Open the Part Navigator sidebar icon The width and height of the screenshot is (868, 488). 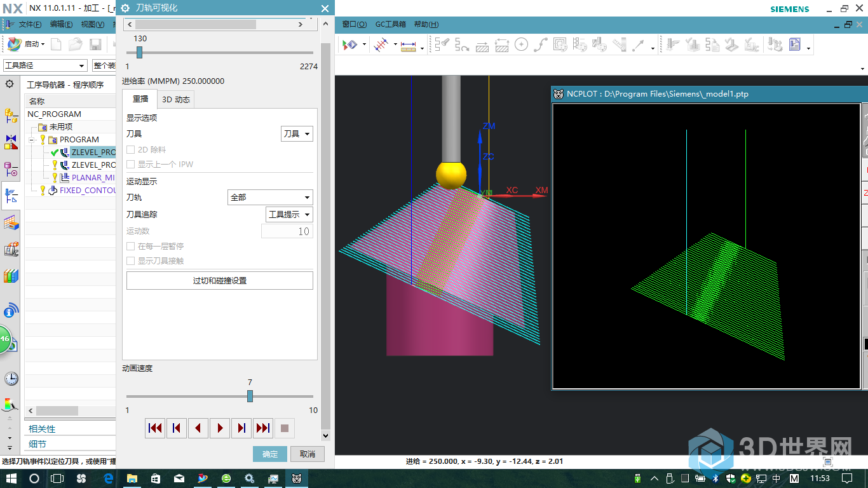[11, 170]
